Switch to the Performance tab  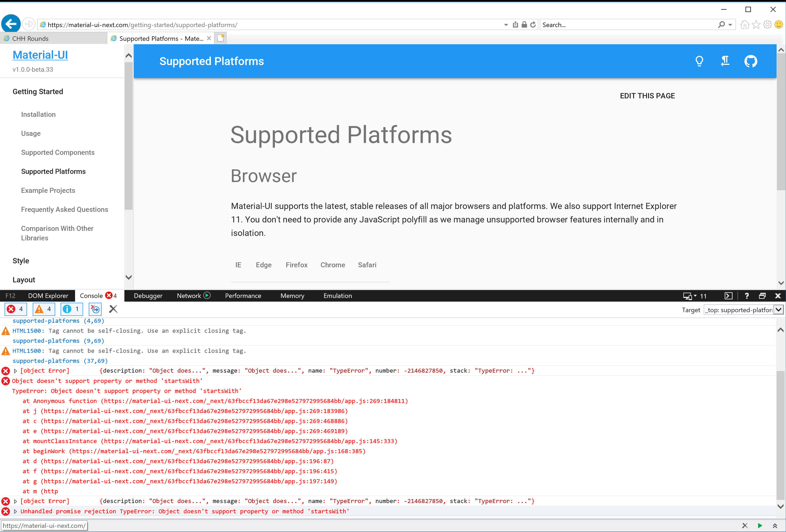243,296
